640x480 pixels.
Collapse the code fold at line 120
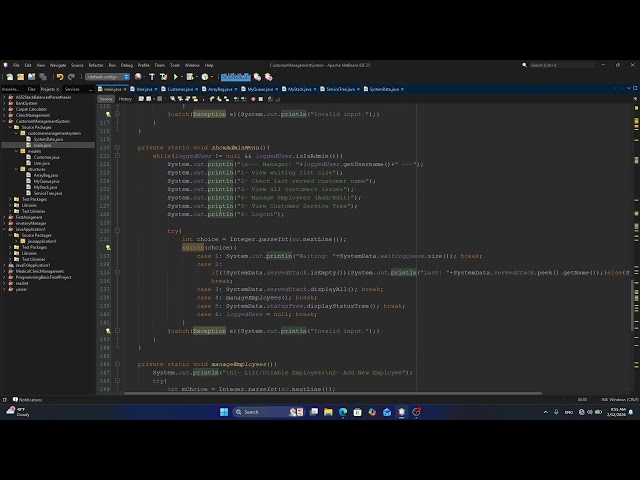pyautogui.click(x=117, y=147)
